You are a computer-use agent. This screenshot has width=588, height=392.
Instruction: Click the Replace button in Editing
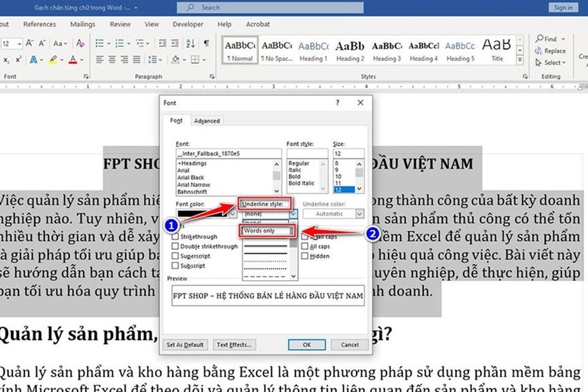551,51
